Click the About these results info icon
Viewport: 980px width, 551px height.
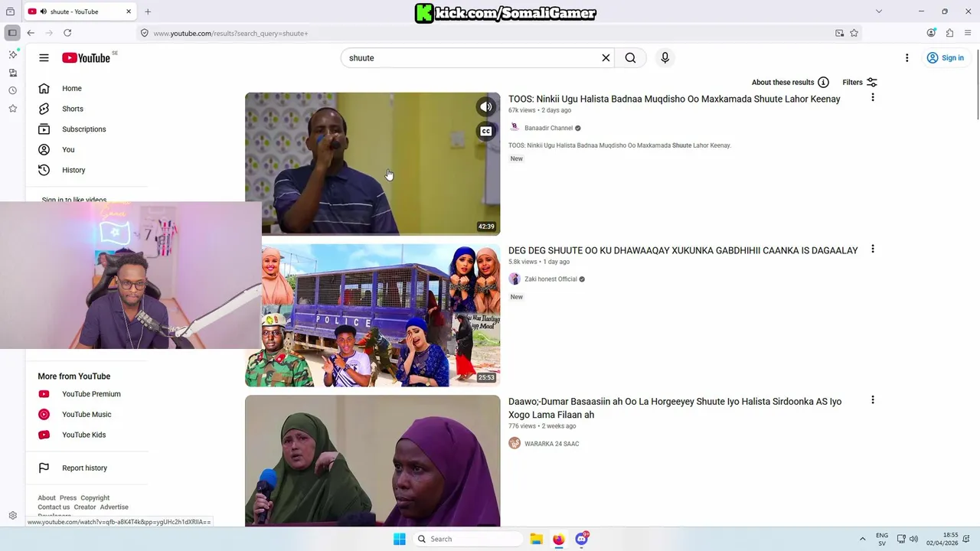[823, 82]
